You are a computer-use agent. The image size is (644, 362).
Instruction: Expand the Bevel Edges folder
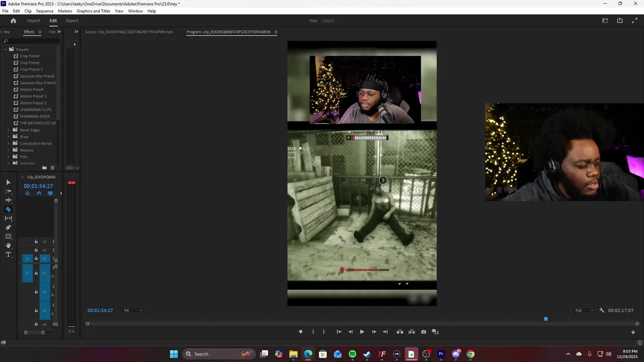pos(8,130)
